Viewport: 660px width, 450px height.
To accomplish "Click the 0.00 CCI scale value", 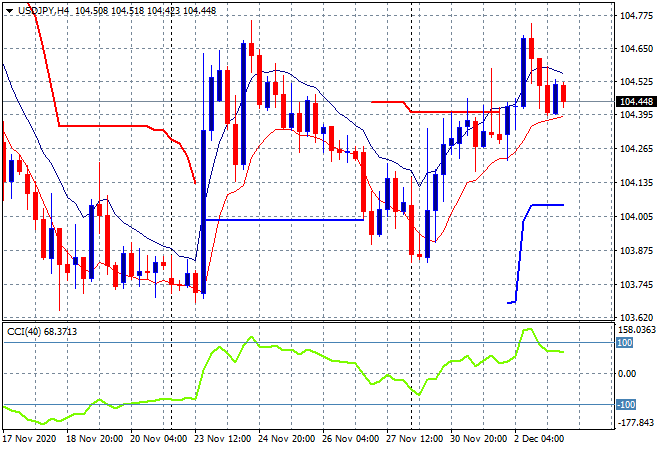I will coord(627,374).
